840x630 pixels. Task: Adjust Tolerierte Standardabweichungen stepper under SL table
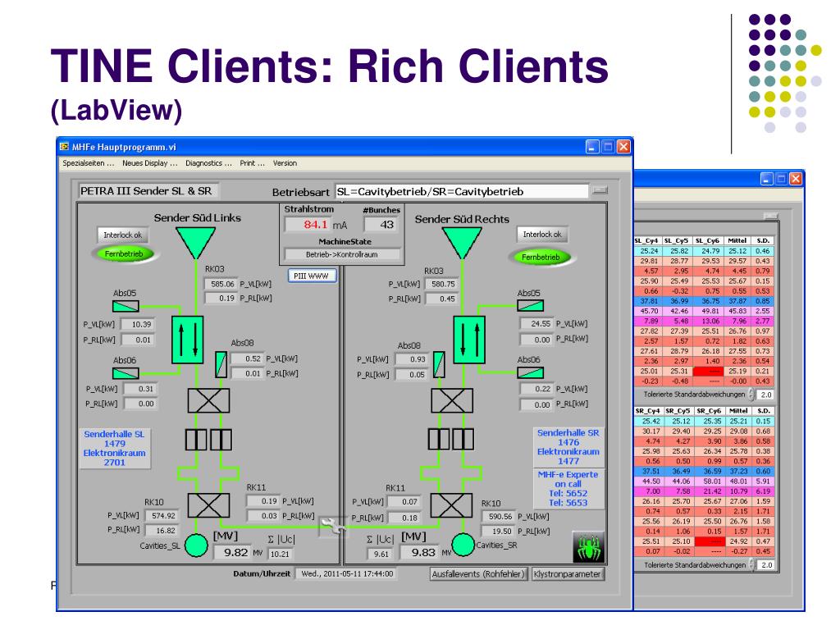[x=751, y=395]
